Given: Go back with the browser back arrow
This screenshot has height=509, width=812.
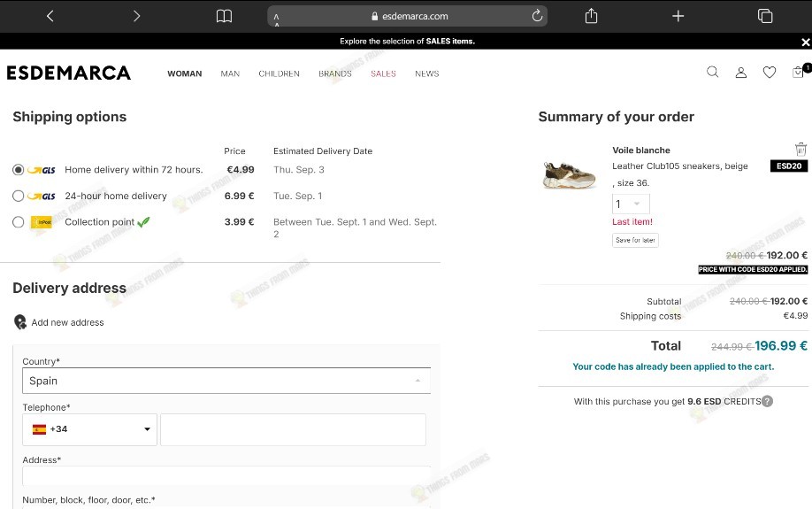Looking at the screenshot, I should point(50,16).
